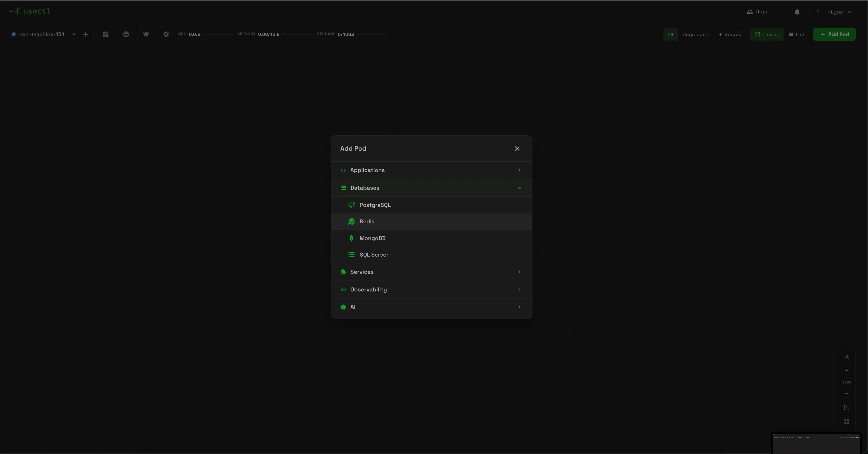Collapse the Databases category
Screen dimensions: 868x454
pos(431,188)
